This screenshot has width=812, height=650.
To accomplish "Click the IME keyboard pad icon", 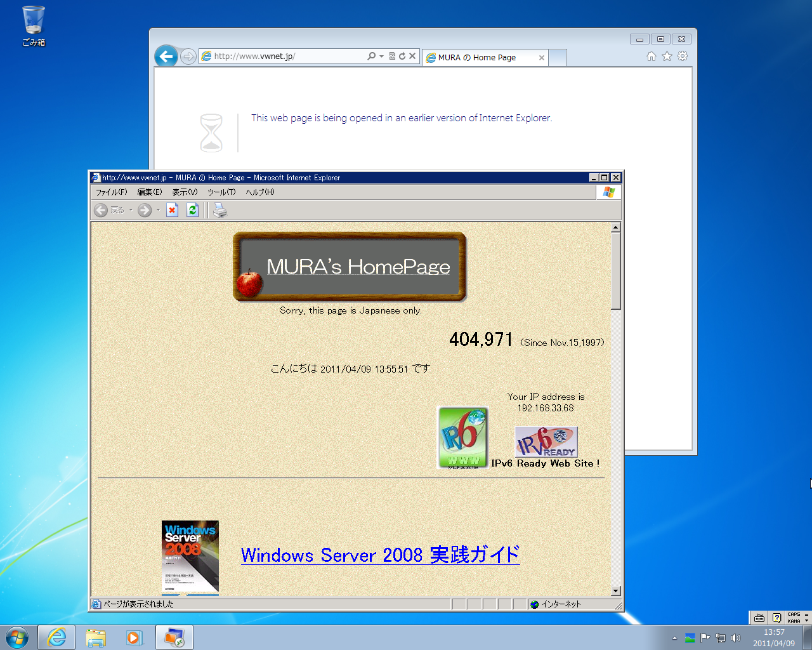I will 759,618.
